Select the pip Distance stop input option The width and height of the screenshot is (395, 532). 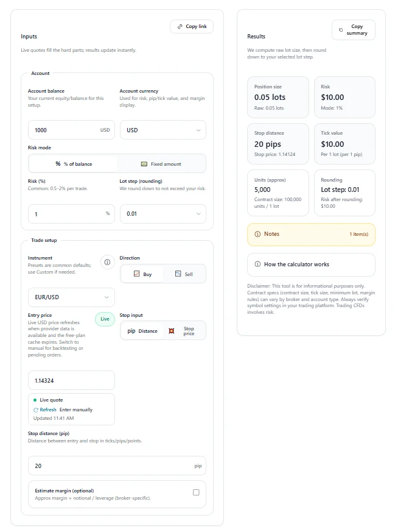pyautogui.click(x=142, y=331)
